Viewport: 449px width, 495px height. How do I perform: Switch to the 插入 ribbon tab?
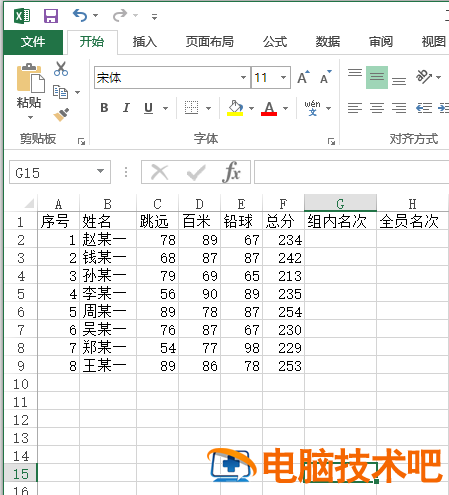[145, 42]
